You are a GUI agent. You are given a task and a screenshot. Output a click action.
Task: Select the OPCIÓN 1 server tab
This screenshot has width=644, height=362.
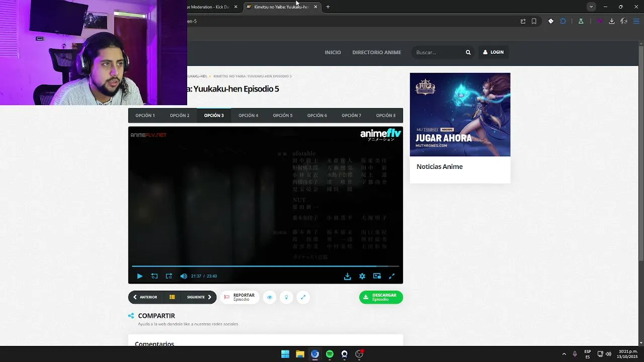pos(145,116)
